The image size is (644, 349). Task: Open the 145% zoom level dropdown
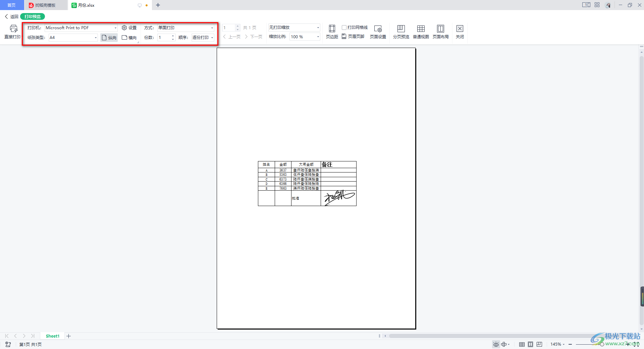557,344
